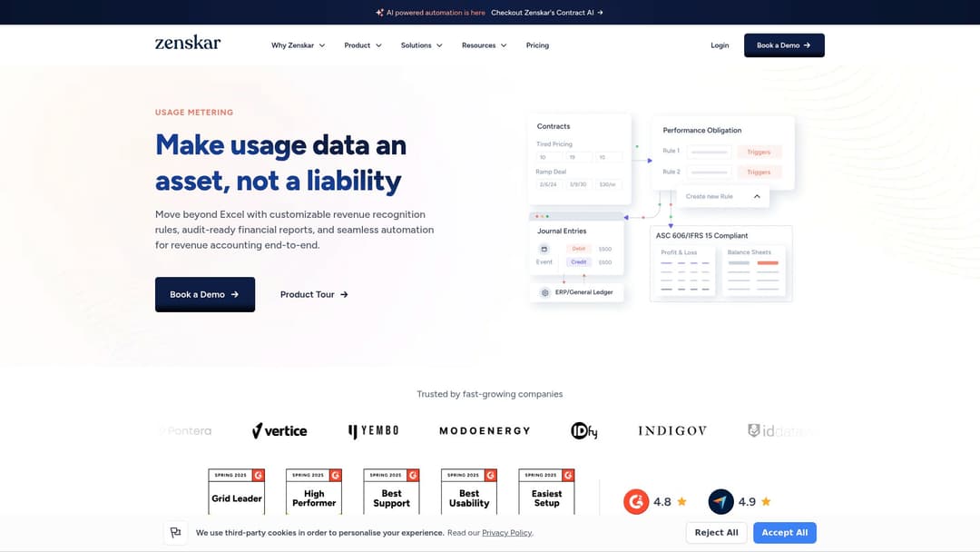Click the Capterra 4.9 rating icon
The width and height of the screenshot is (980, 552).
(720, 501)
